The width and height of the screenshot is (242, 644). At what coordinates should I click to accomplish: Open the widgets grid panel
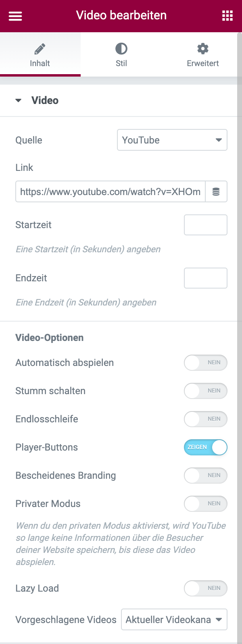coord(227,16)
